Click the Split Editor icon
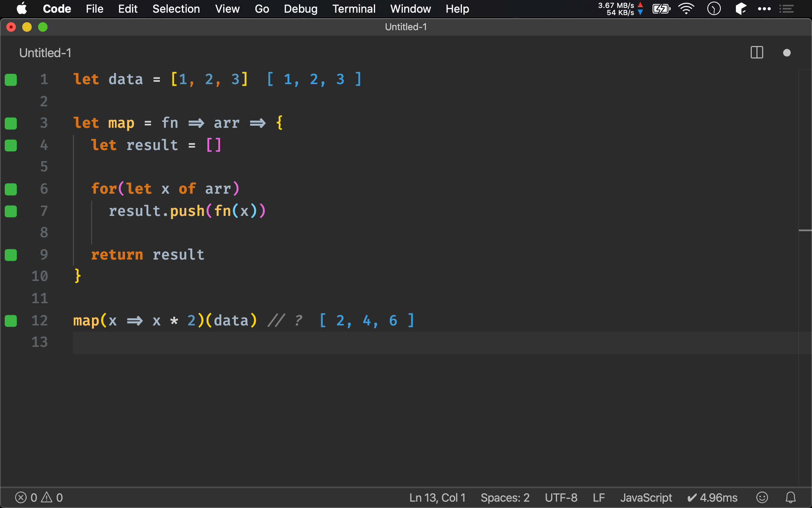This screenshot has height=508, width=812. click(757, 52)
